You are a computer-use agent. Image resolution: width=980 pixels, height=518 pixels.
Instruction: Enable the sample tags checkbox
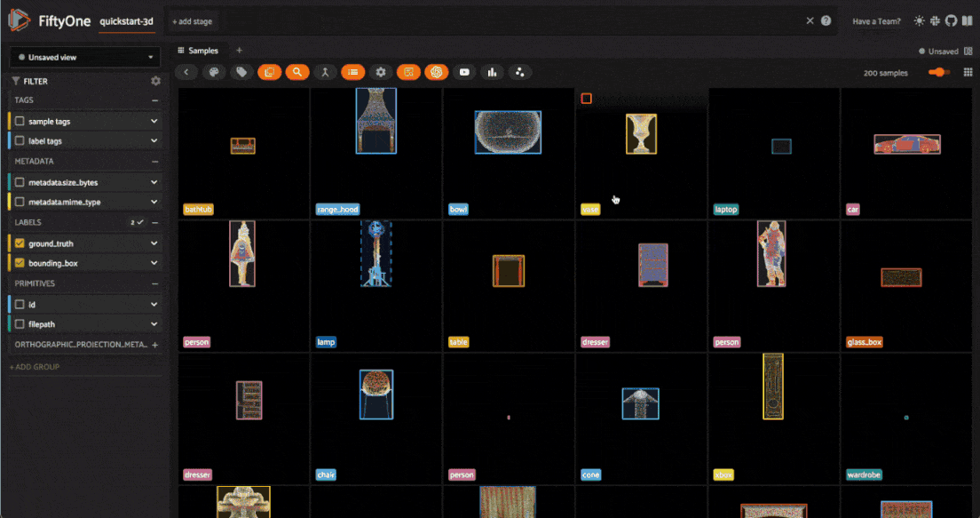[x=20, y=121]
